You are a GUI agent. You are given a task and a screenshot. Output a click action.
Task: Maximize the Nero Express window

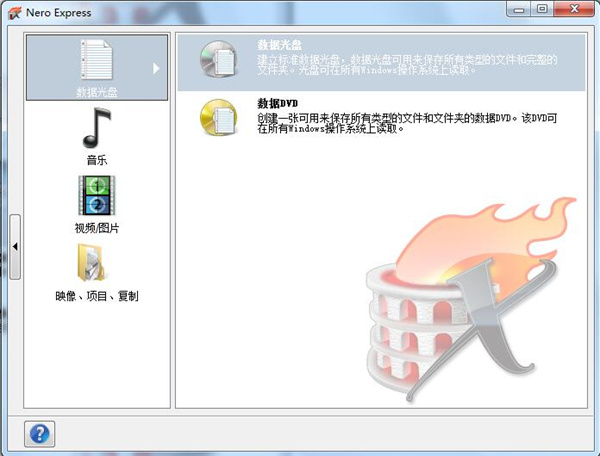pyautogui.click(x=542, y=9)
